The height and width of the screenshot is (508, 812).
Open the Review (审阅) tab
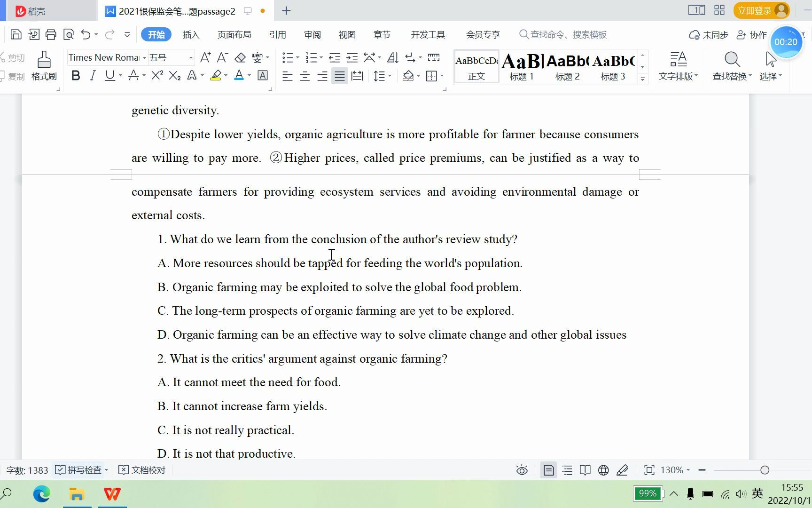pos(312,34)
